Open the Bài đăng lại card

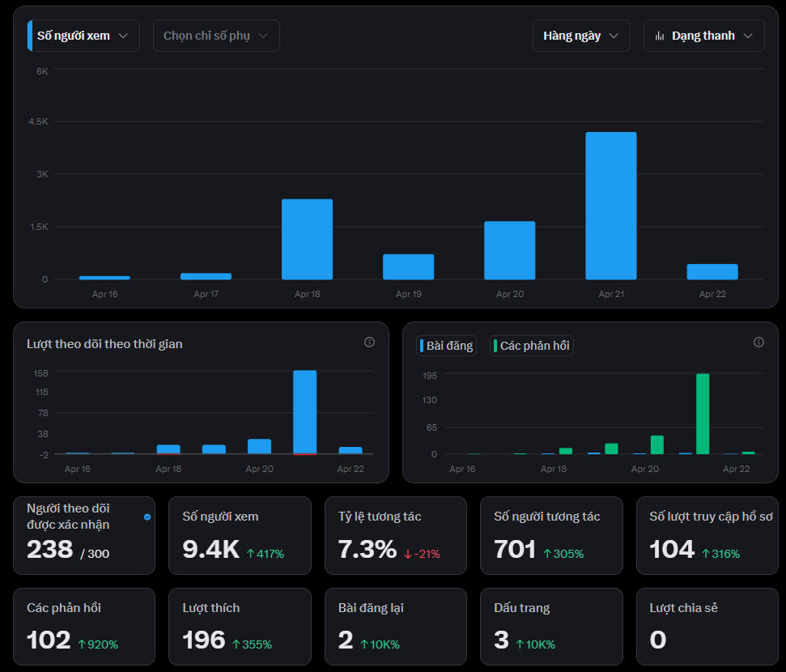pyautogui.click(x=396, y=627)
